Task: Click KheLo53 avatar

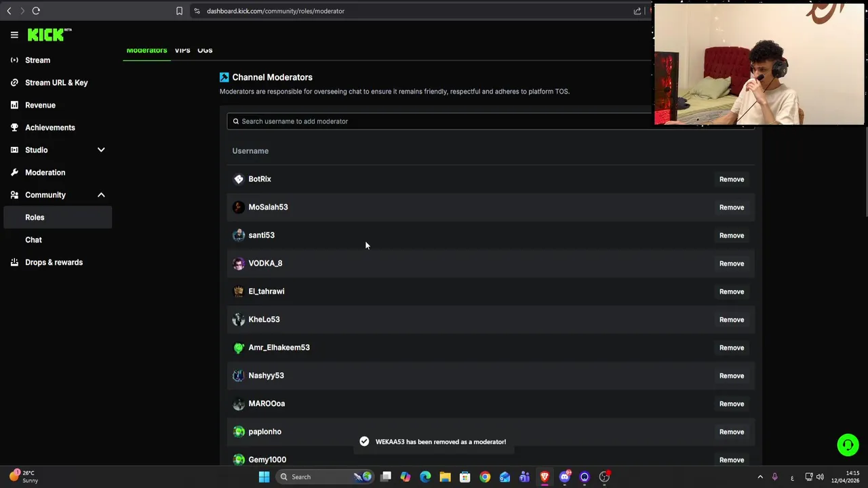Action: click(x=239, y=319)
